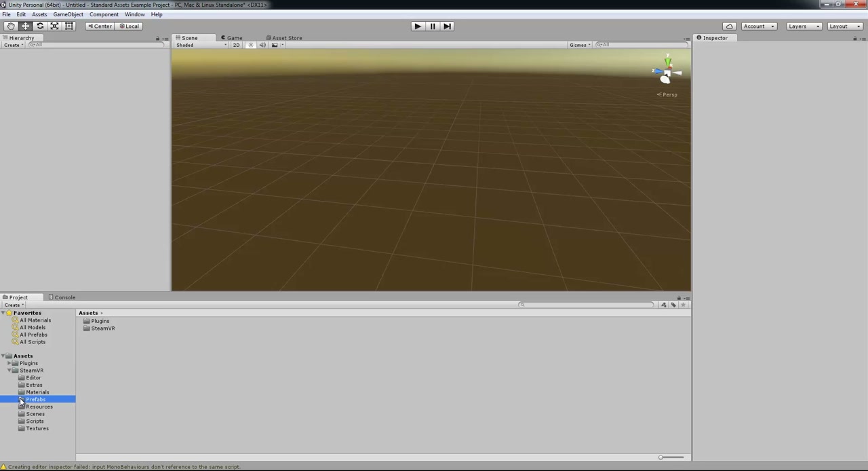Collapse the Assets root in tree
This screenshot has width=868, height=471.
point(3,356)
